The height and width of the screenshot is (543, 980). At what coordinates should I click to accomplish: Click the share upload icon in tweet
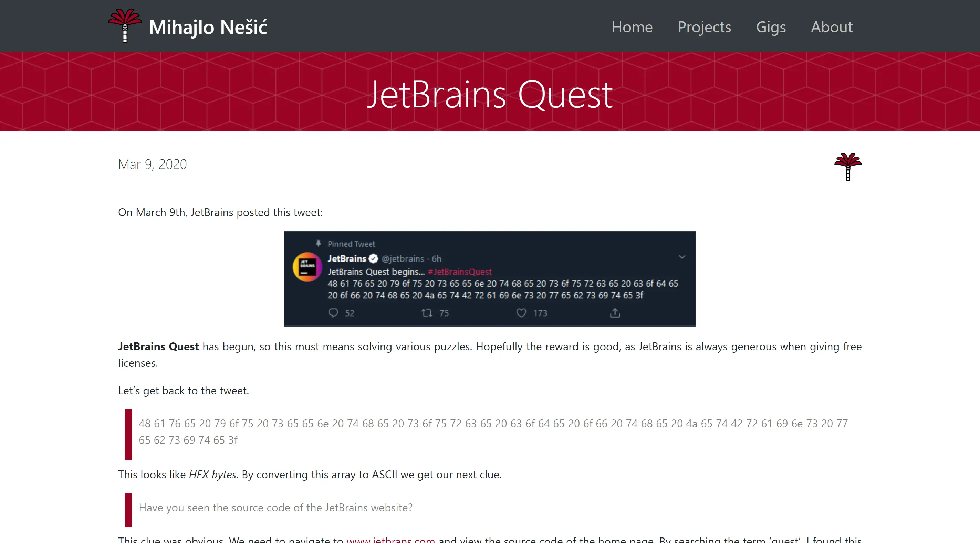pyautogui.click(x=615, y=313)
